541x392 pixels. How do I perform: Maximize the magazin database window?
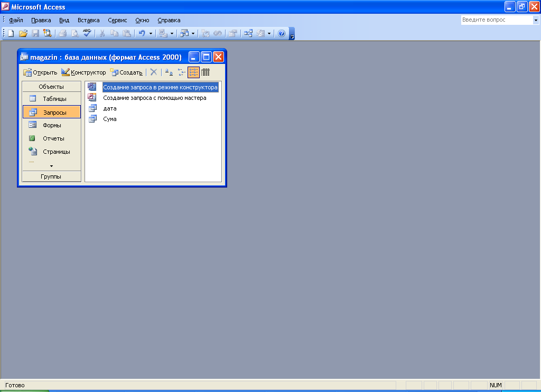[206, 57]
